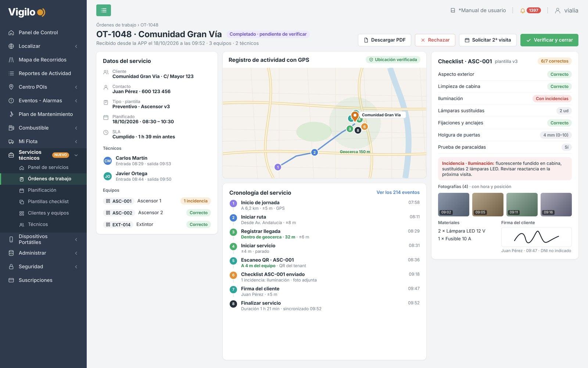
Task: Open Mapa de Recorridos
Action: tap(43, 60)
